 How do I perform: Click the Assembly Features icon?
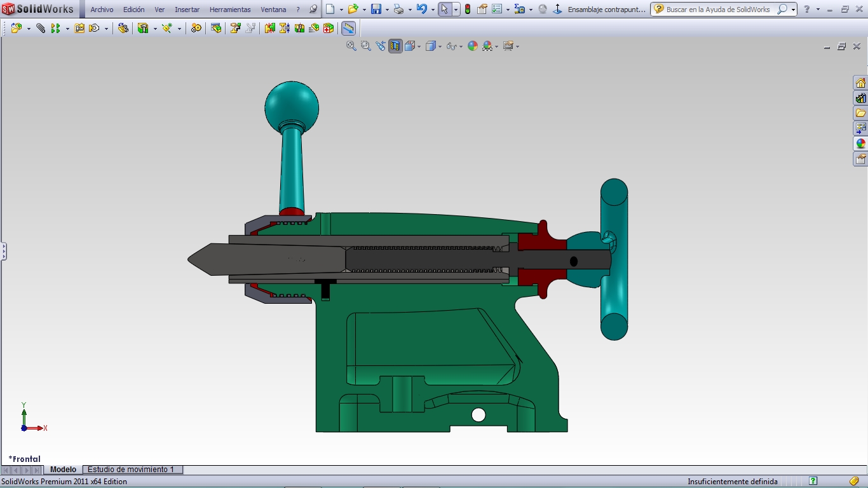pos(143,29)
